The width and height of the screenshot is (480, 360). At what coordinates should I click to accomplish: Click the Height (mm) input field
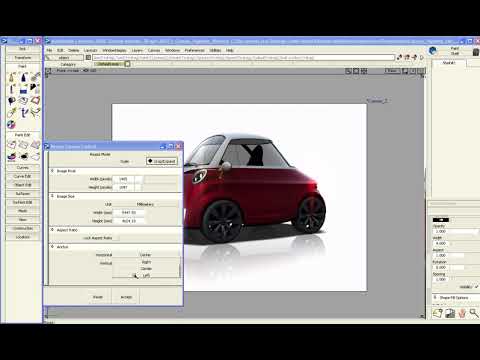click(x=129, y=221)
